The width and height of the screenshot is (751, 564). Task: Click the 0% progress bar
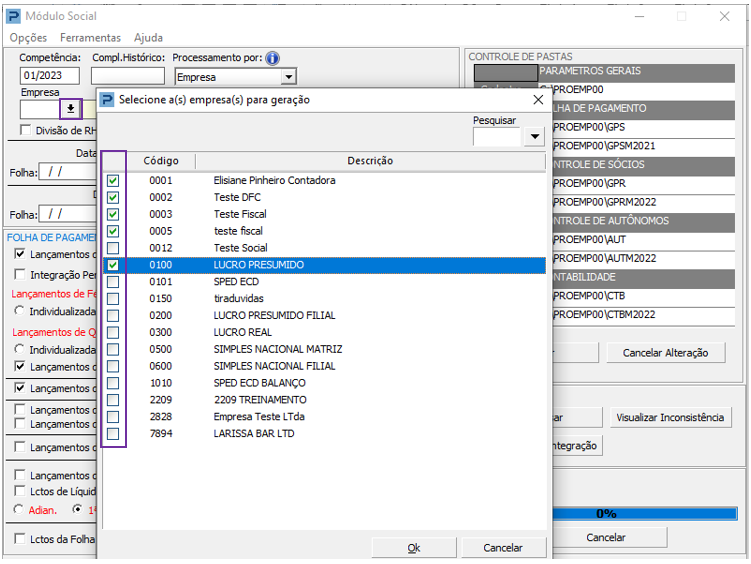pyautogui.click(x=645, y=514)
